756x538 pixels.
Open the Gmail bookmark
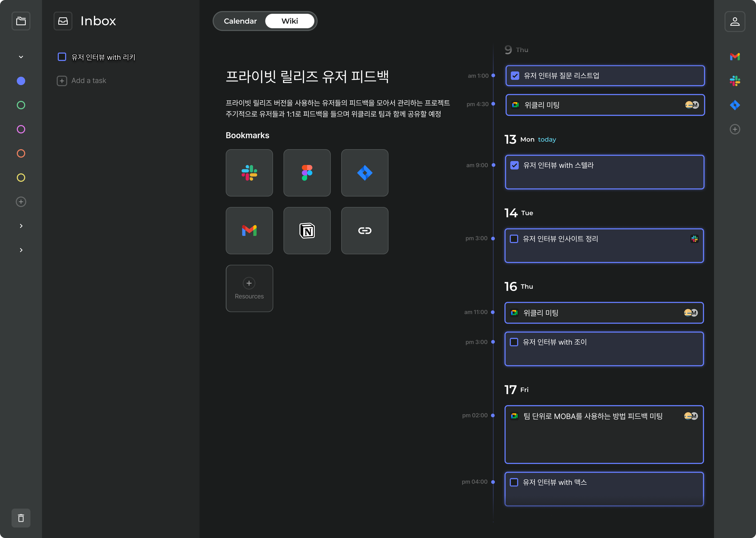tap(249, 230)
